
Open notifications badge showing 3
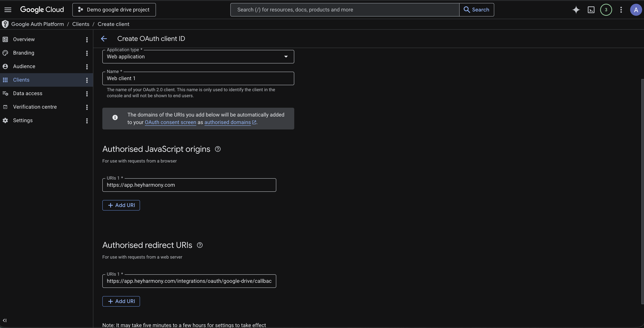[x=606, y=10]
